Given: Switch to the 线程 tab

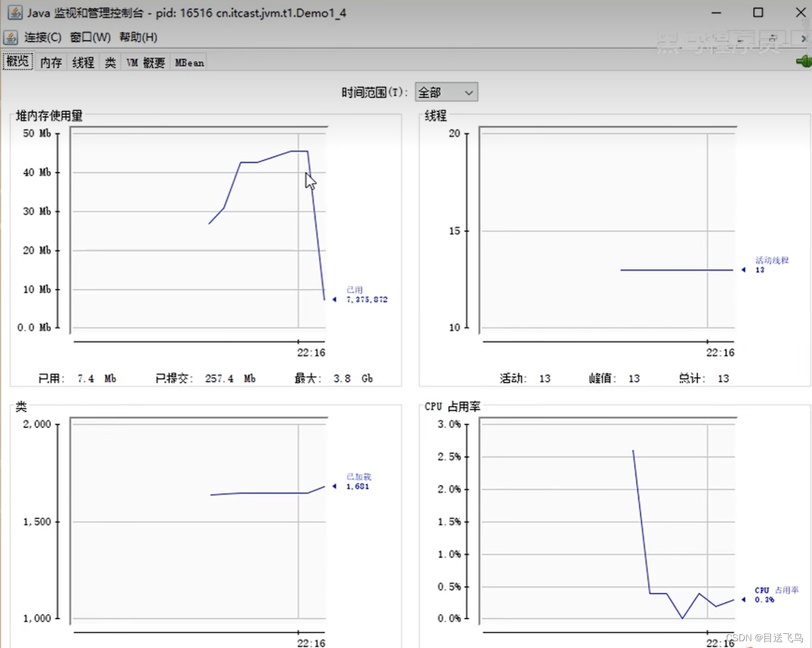Looking at the screenshot, I should click(x=83, y=62).
